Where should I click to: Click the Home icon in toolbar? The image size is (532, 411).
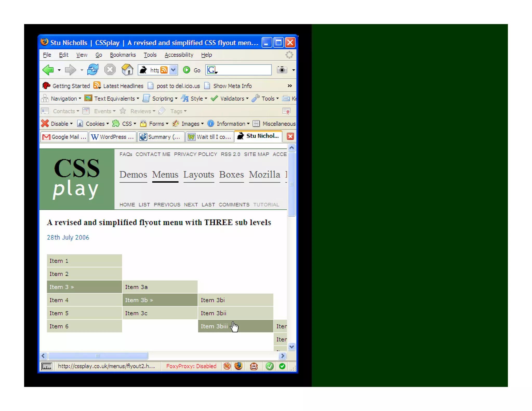[127, 70]
